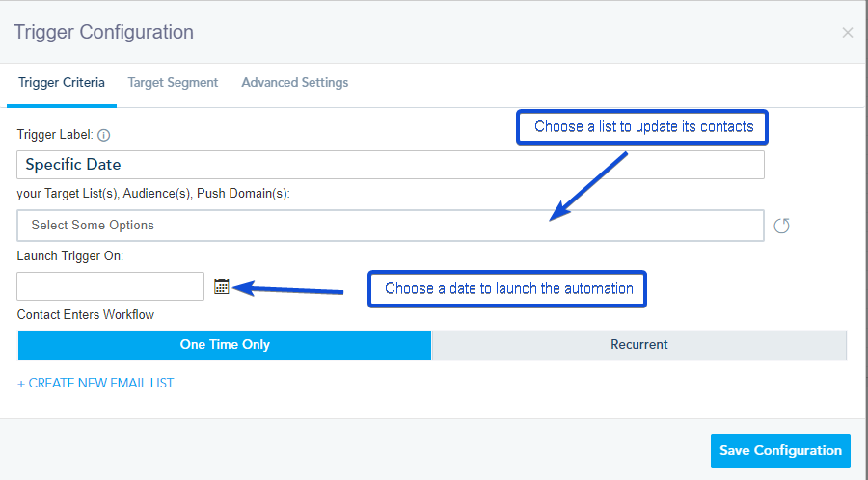The height and width of the screenshot is (480, 868).
Task: Close the Trigger Configuration dialog
Action: tap(848, 33)
